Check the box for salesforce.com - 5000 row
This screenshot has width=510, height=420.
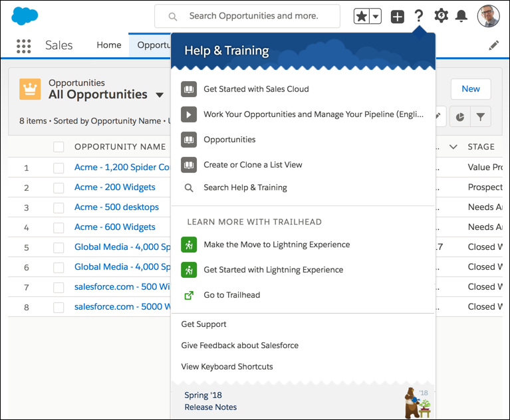(x=59, y=307)
